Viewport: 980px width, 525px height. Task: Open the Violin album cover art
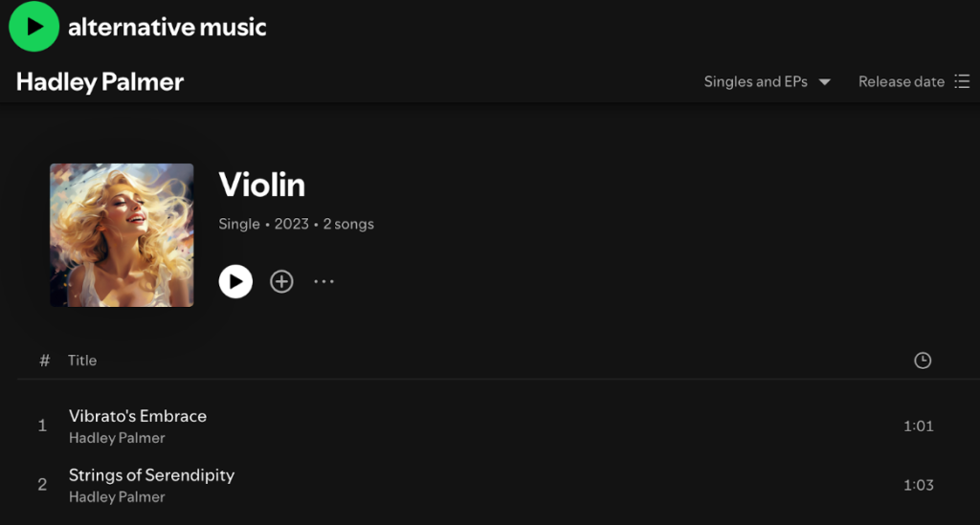(122, 235)
